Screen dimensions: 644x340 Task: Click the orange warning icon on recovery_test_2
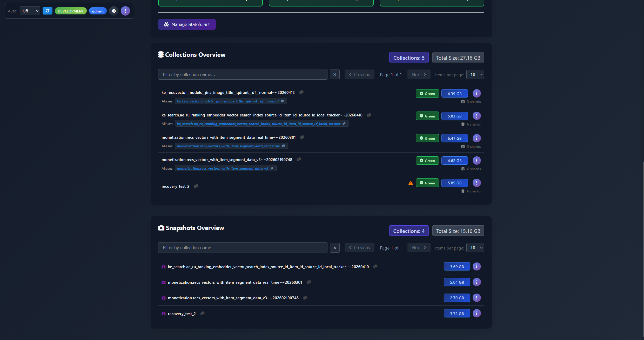(411, 183)
